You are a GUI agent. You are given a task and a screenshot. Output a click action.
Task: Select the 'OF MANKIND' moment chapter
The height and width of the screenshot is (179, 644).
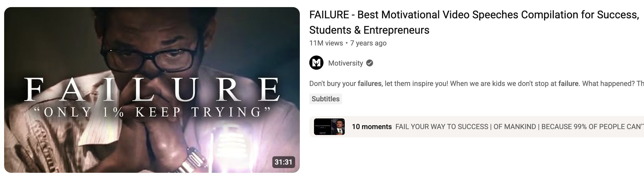tap(515, 127)
